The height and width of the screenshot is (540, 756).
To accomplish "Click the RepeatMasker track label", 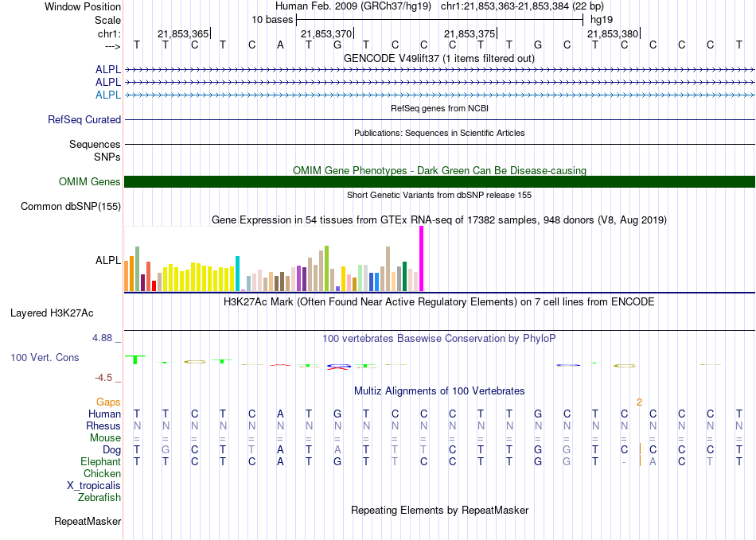I will 88,522.
